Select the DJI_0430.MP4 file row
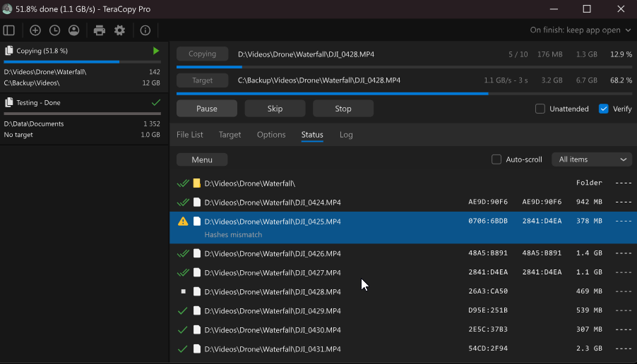 [x=403, y=330]
